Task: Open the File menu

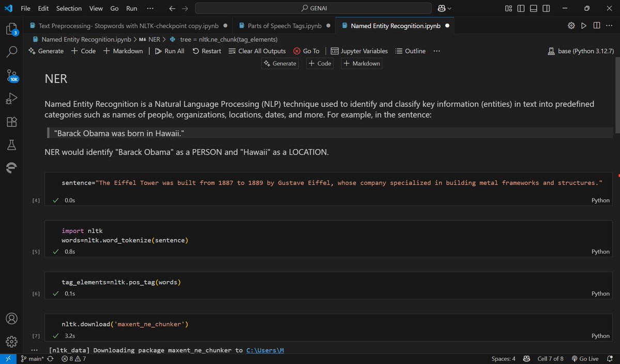Action: click(x=25, y=8)
